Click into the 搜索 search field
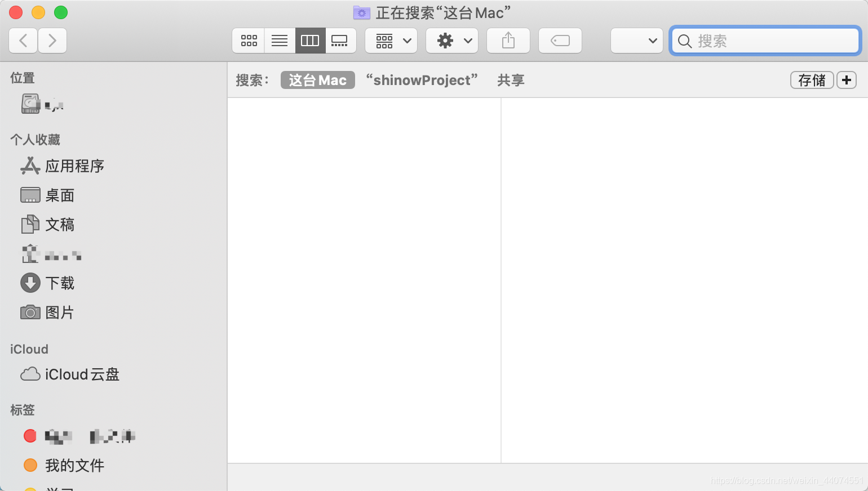Screen dimensions: 868x491 [x=765, y=41]
